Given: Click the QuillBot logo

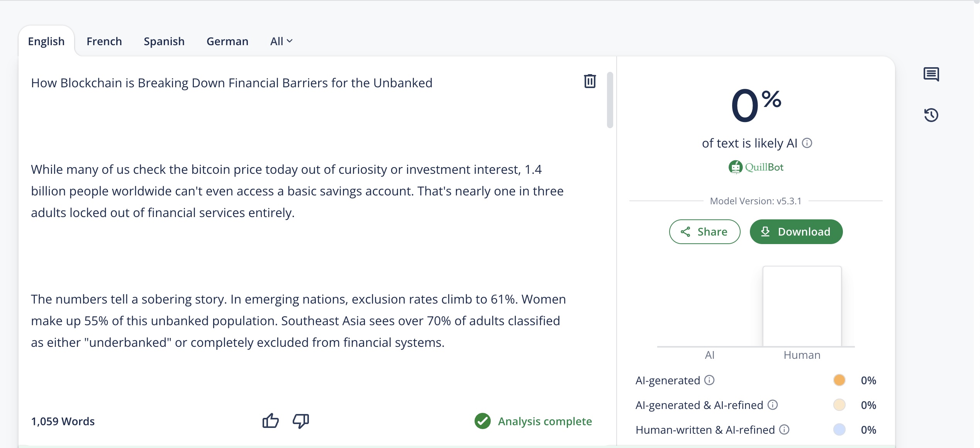Looking at the screenshot, I should tap(756, 167).
